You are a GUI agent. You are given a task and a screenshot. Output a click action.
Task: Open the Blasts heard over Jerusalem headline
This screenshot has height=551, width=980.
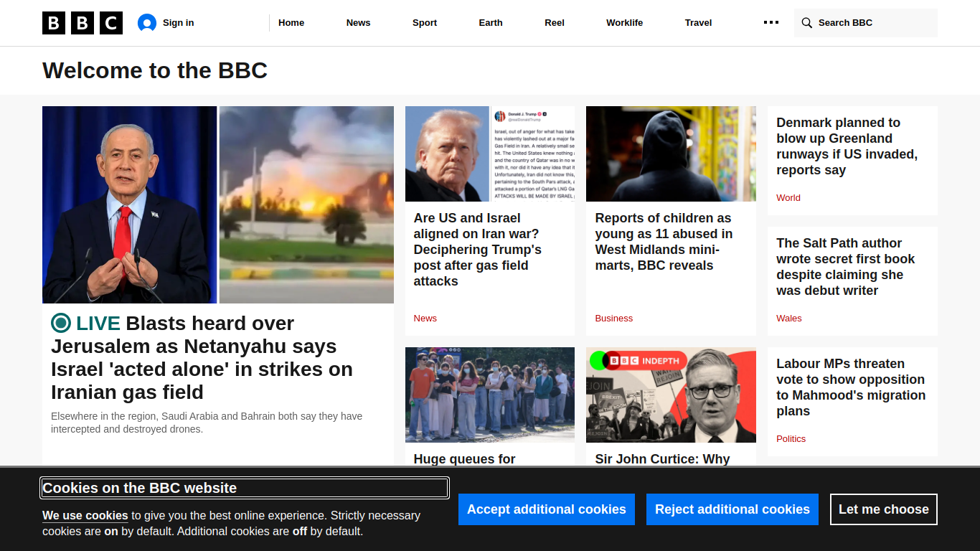click(x=202, y=357)
